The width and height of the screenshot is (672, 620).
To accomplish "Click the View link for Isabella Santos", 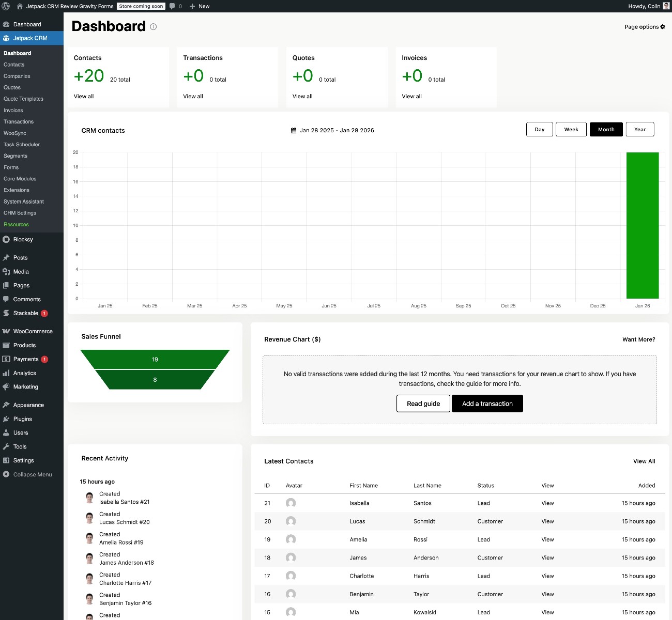I will pyautogui.click(x=547, y=503).
